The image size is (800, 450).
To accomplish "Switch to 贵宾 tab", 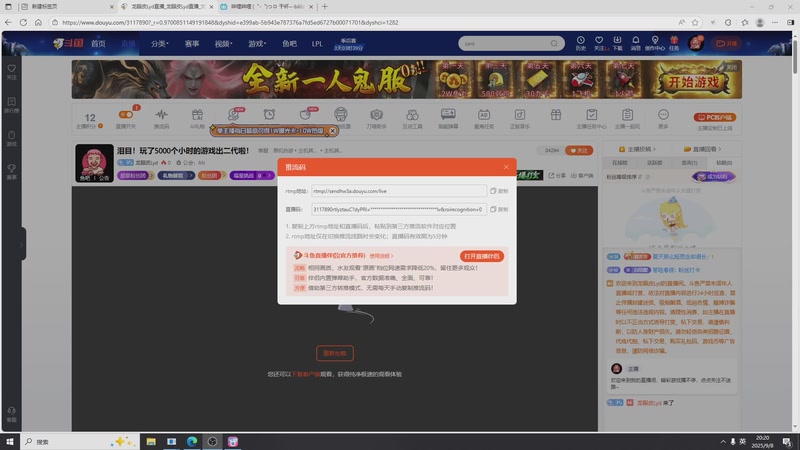I will 689,163.
